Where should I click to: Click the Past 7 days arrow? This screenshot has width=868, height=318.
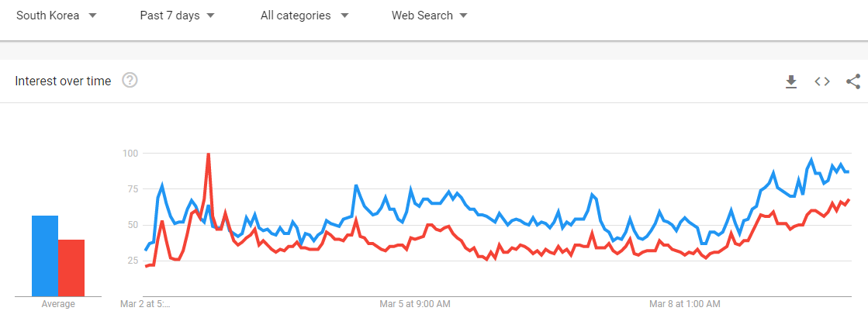[x=210, y=16]
